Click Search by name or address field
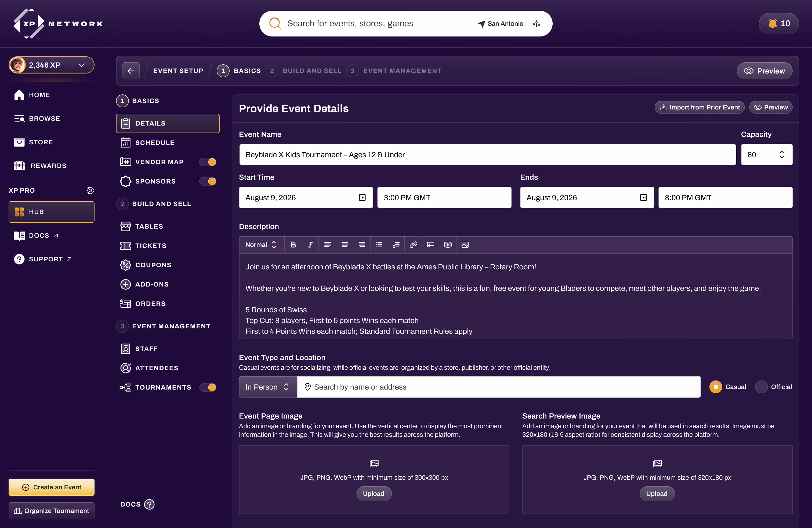 [x=499, y=387]
